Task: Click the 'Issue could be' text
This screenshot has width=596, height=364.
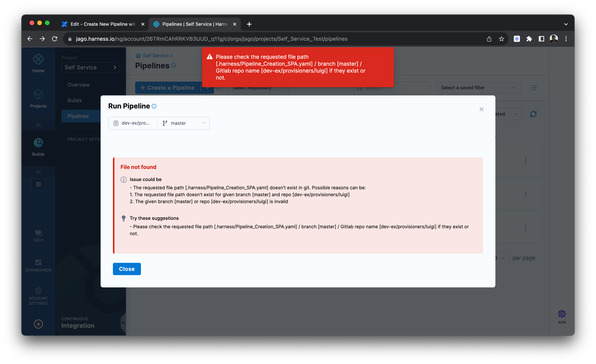Action: pyautogui.click(x=145, y=179)
